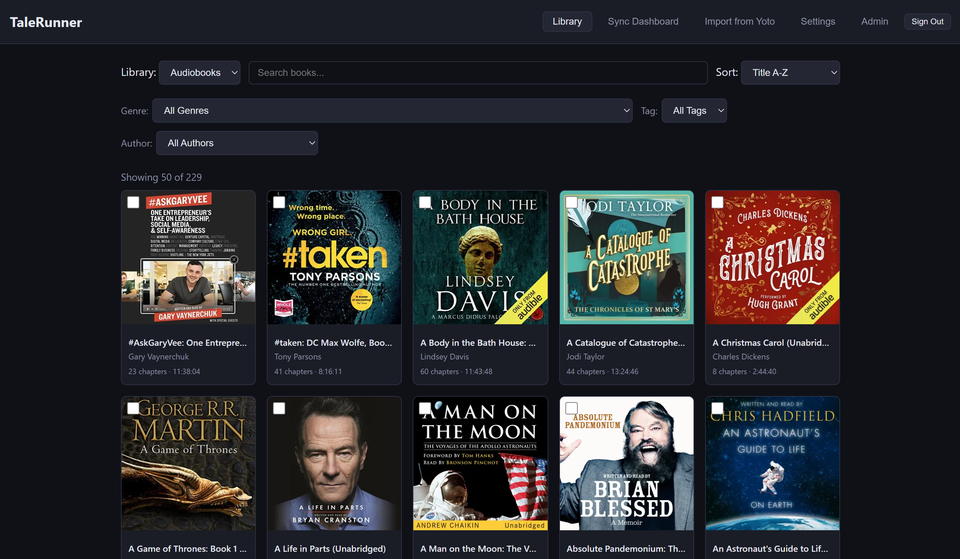The height and width of the screenshot is (559, 960).
Task: Focus the Search books field
Action: tap(478, 72)
